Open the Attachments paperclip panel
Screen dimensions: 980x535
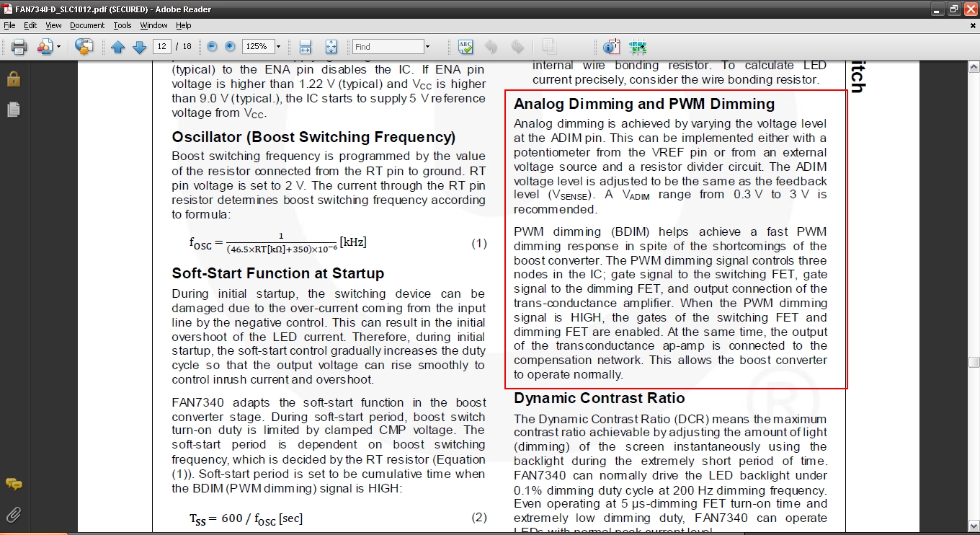(x=13, y=514)
